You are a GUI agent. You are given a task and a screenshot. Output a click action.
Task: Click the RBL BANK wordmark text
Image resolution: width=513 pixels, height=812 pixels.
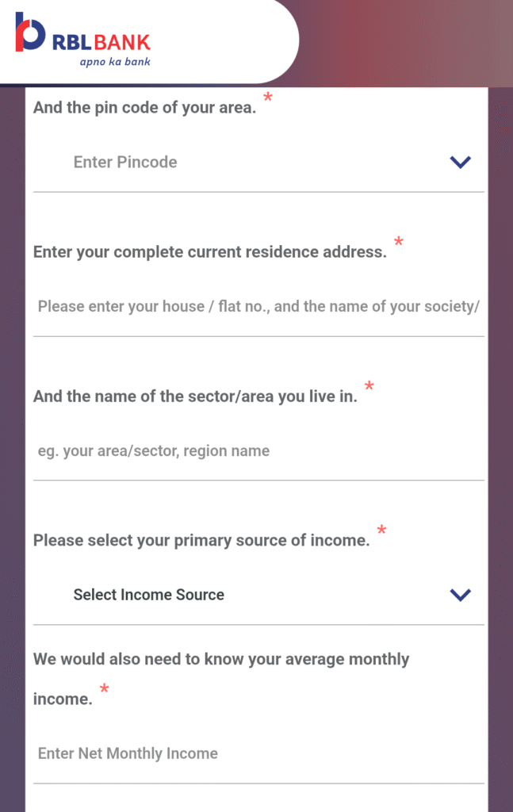click(x=101, y=43)
